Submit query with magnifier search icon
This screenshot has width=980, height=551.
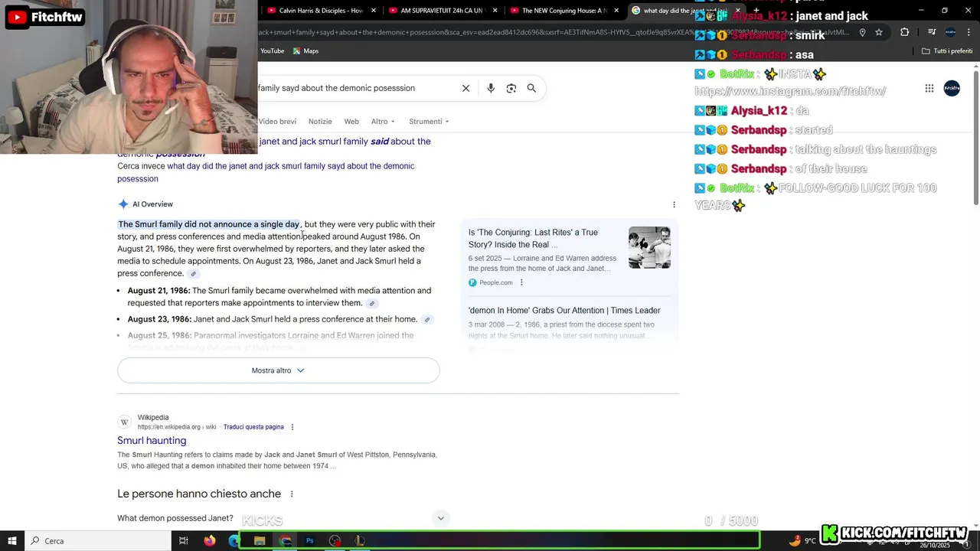pyautogui.click(x=531, y=88)
